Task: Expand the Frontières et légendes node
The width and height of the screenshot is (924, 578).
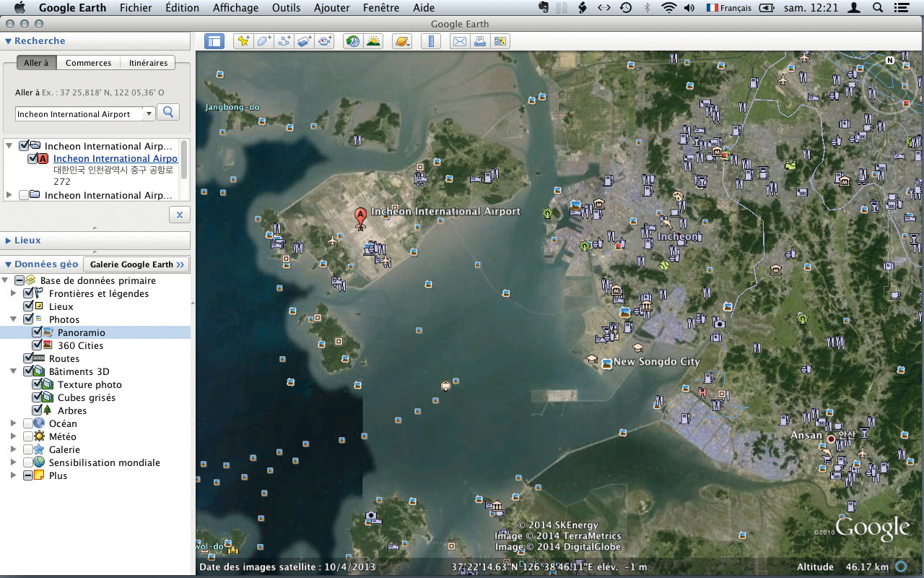Action: coord(13,294)
